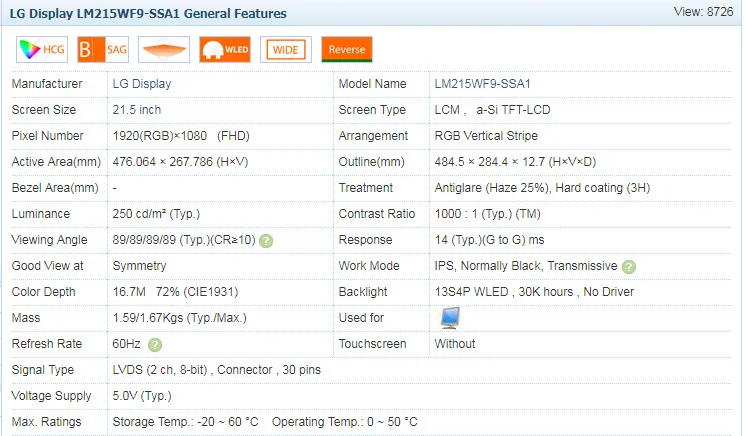Click the 'LG Display LM215WF9-SSA1 General Features' heading
This screenshot has width=745, height=436.
148,13
